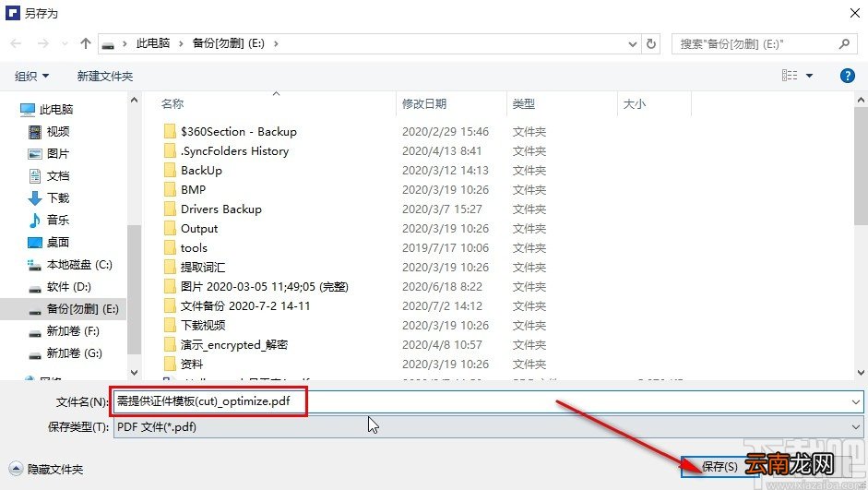The image size is (868, 490).
Task: Open the help question mark
Action: (847, 76)
